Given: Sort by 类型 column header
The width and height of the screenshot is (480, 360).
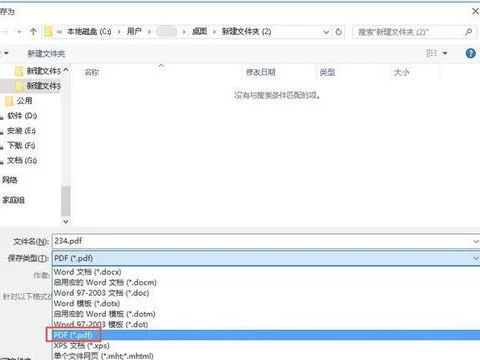Looking at the screenshot, I should 327,72.
